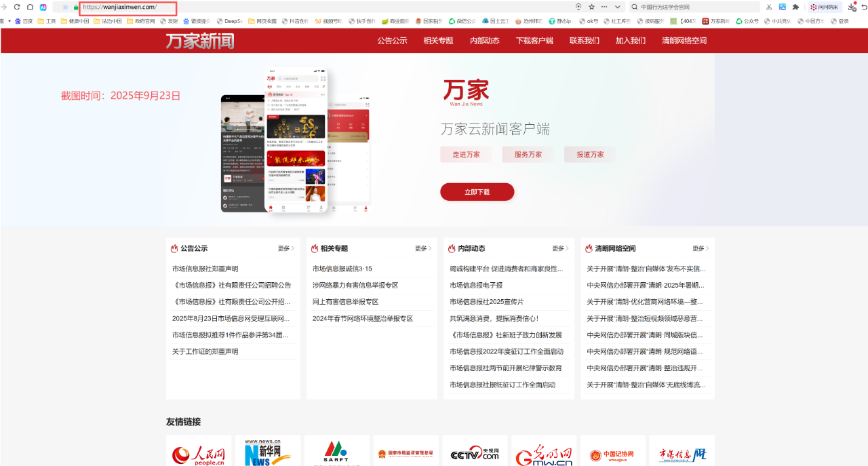
Task: Open 市场信息报社2025宣传片 link
Action: click(486, 302)
